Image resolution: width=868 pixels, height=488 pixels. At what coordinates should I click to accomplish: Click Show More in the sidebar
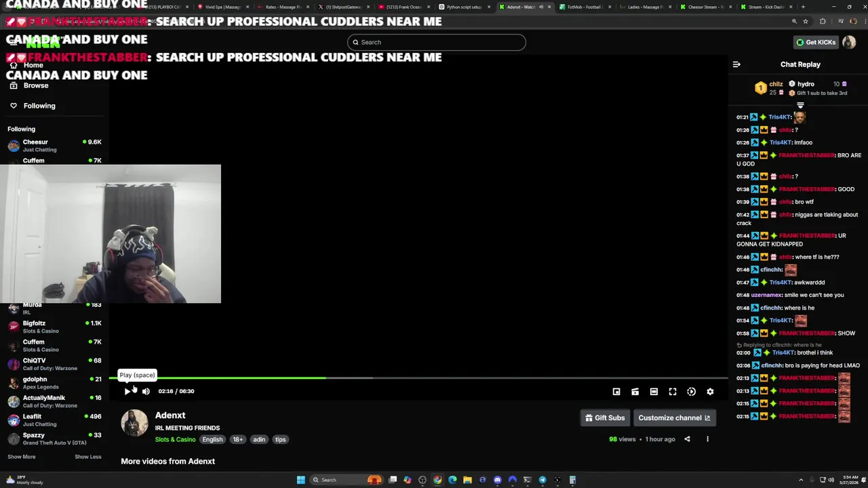click(x=21, y=457)
